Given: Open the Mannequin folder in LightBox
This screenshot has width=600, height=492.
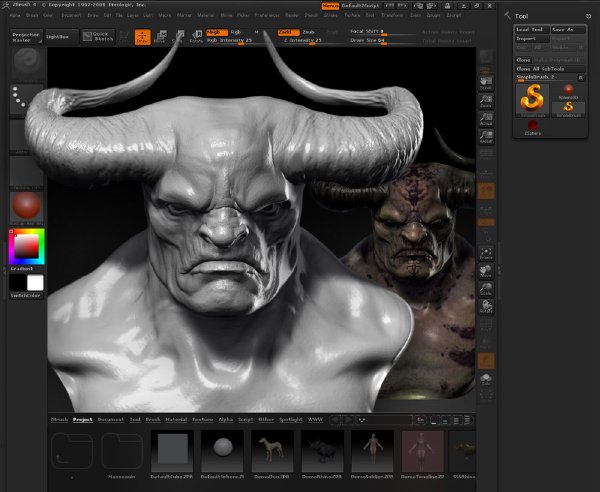Looking at the screenshot, I should tap(122, 451).
